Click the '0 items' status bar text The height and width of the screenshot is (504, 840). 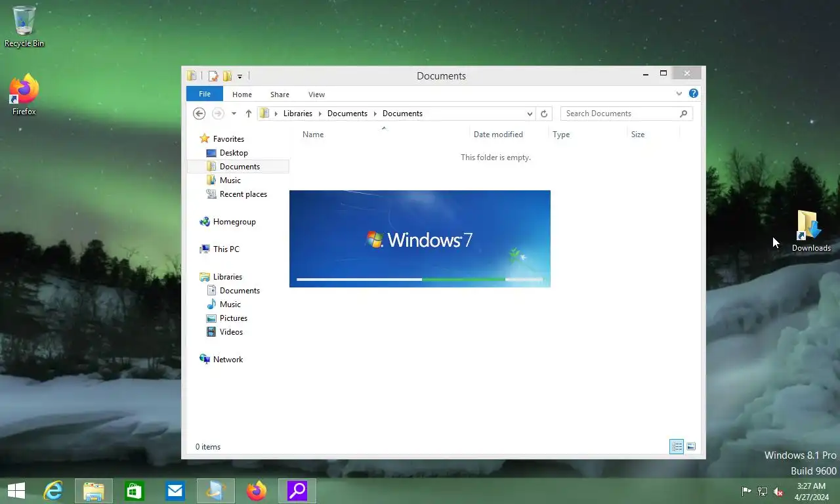pyautogui.click(x=208, y=447)
